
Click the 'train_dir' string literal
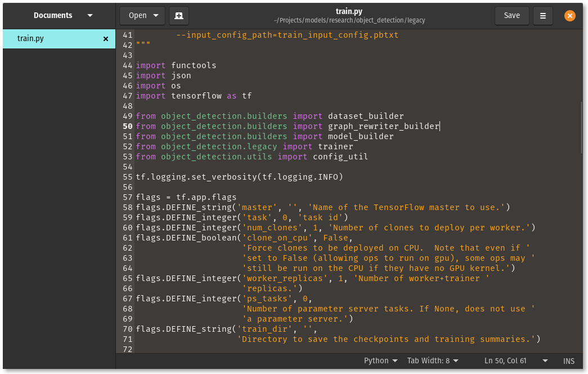pos(264,329)
